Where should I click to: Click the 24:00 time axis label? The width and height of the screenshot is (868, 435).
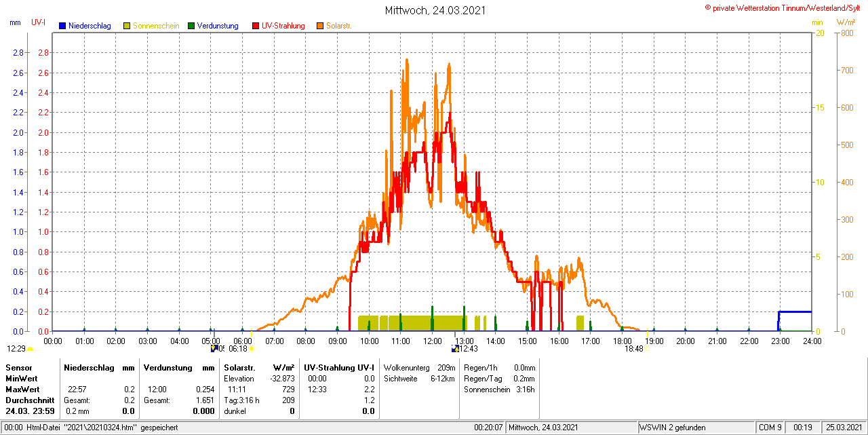pyautogui.click(x=812, y=341)
